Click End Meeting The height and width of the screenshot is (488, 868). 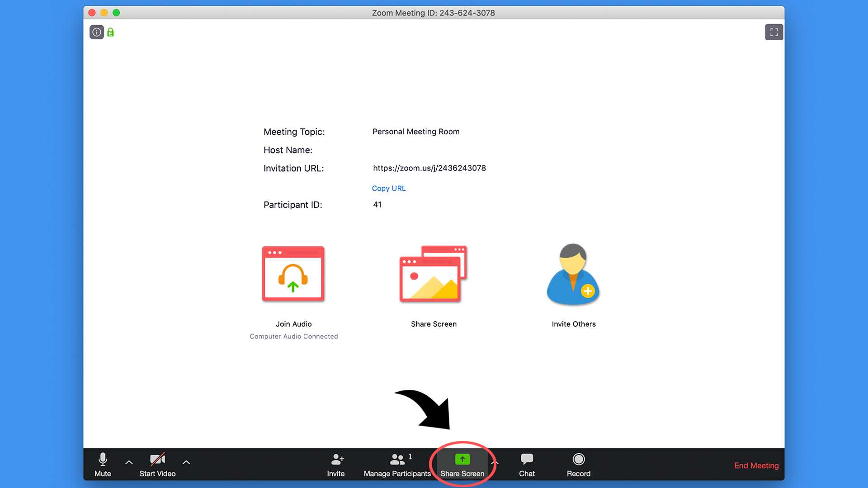tap(756, 465)
